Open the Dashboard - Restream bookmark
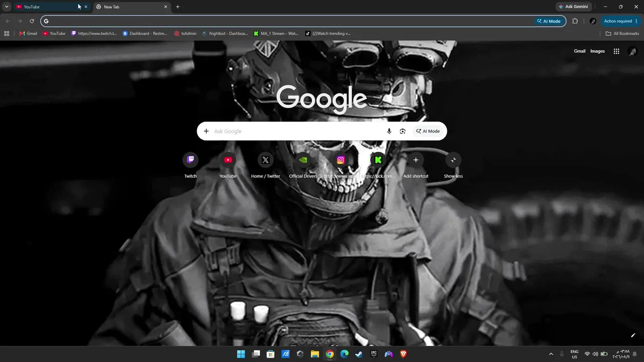This screenshot has height=362, width=644. pyautogui.click(x=145, y=34)
